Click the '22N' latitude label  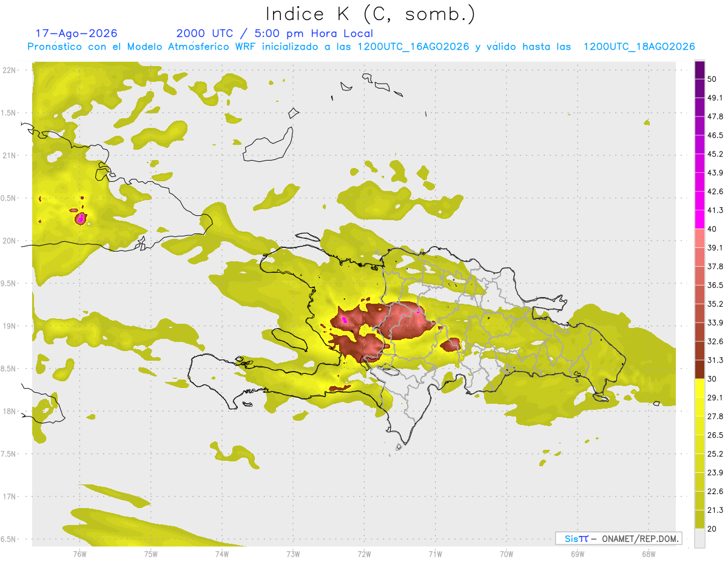click(x=8, y=70)
